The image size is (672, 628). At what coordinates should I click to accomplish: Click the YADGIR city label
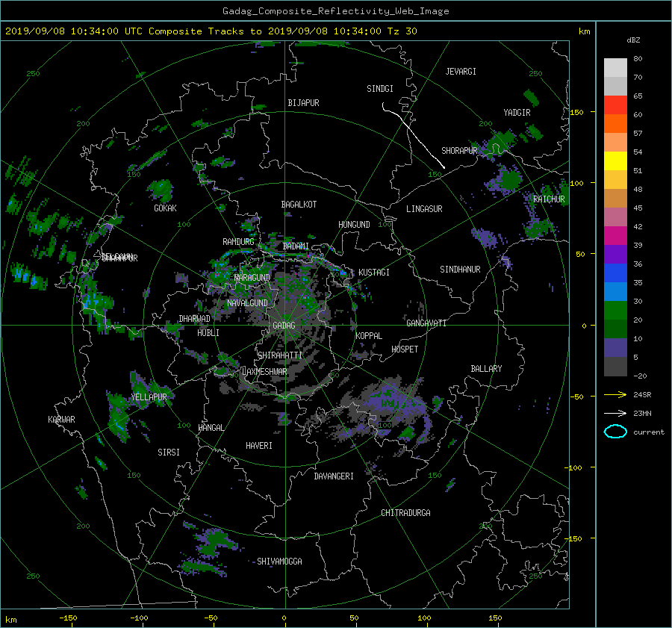(x=517, y=113)
